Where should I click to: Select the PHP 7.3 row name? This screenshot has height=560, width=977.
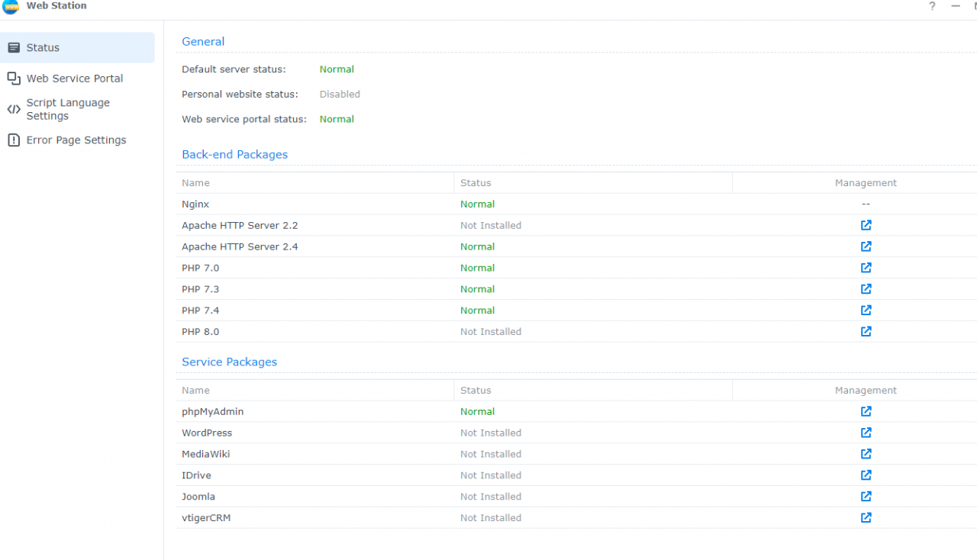200,289
